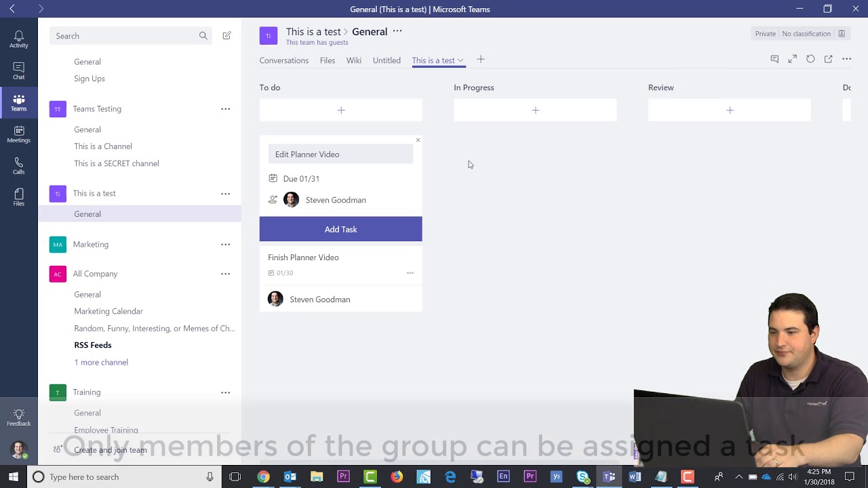Open Marketing team more options ellipsis
The width and height of the screenshot is (868, 488).
click(x=225, y=244)
